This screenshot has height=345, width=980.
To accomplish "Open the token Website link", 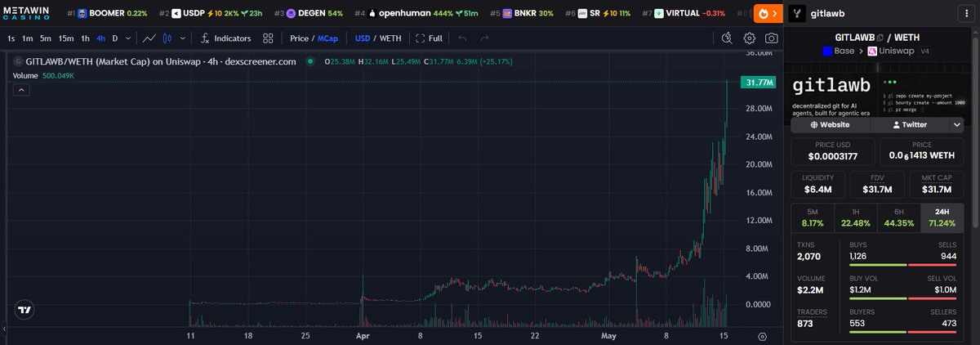I will click(830, 125).
